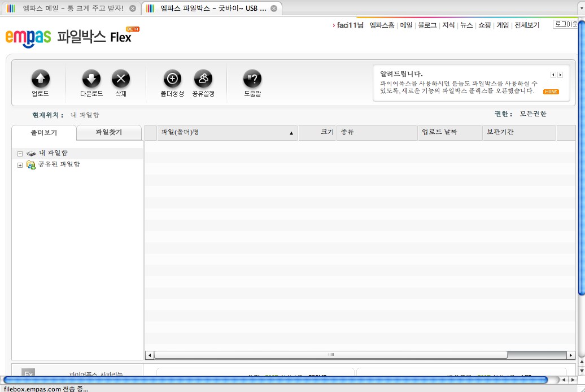Open the 게임 link
Viewport: 585px width, 392px height.
(503, 25)
